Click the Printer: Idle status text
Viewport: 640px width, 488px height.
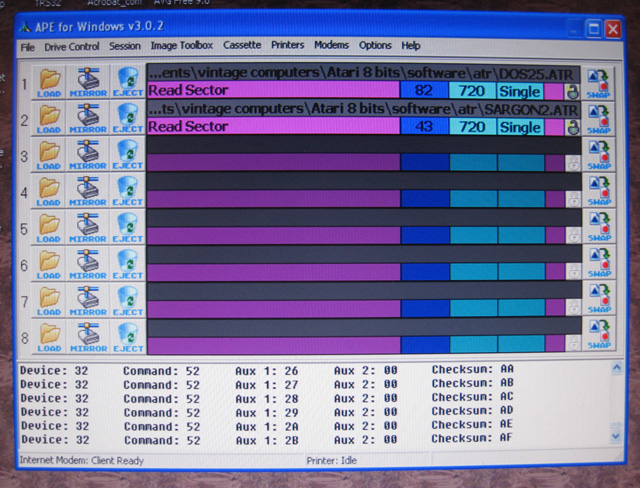[x=331, y=461]
